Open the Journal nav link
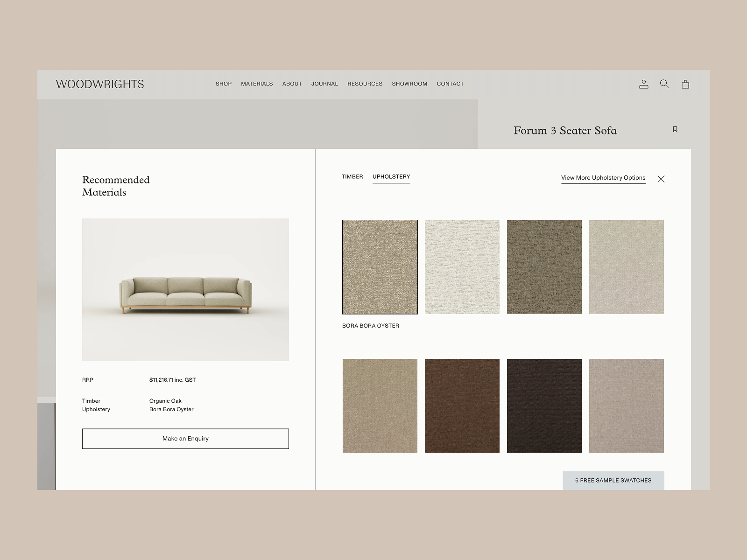 coord(325,84)
